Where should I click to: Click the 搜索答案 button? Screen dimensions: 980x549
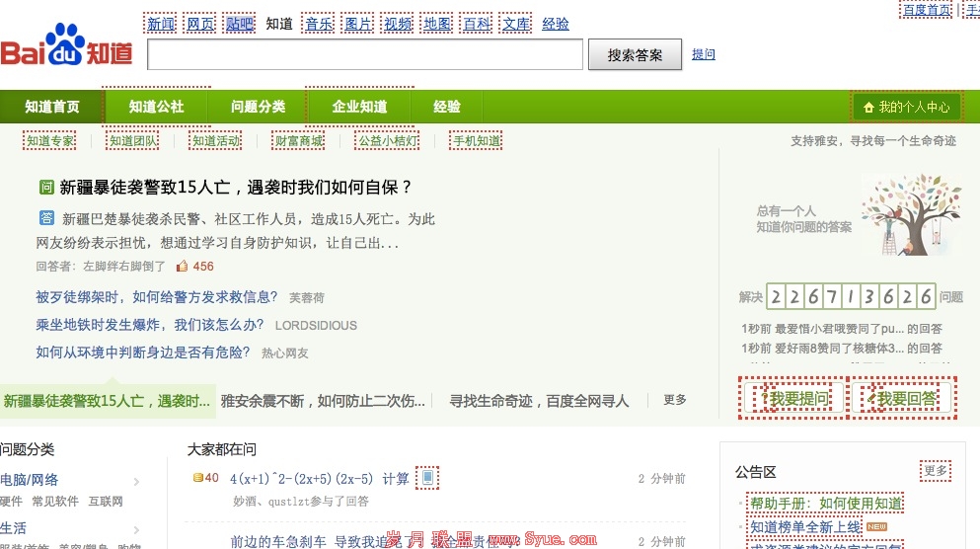[635, 55]
